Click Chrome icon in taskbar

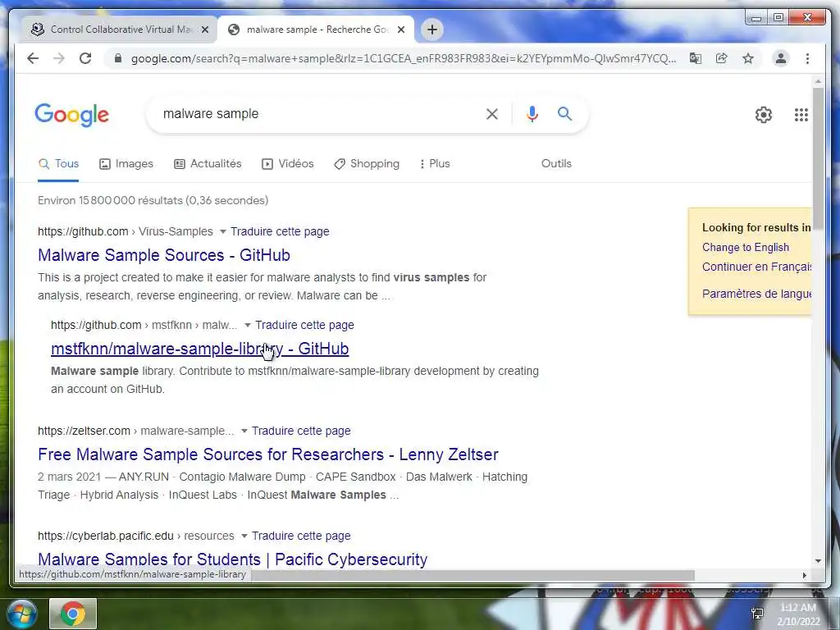(73, 614)
